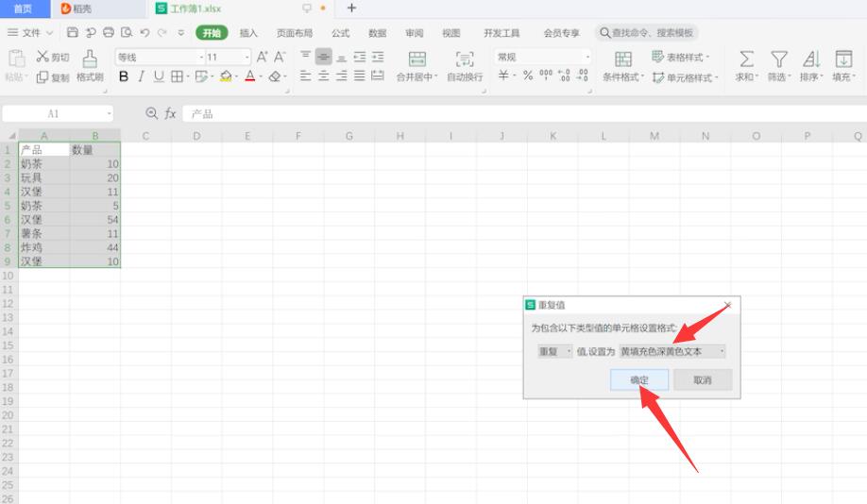Click the Fill (填充) icon
Image resolution: width=867 pixels, height=504 pixels.
843,59
